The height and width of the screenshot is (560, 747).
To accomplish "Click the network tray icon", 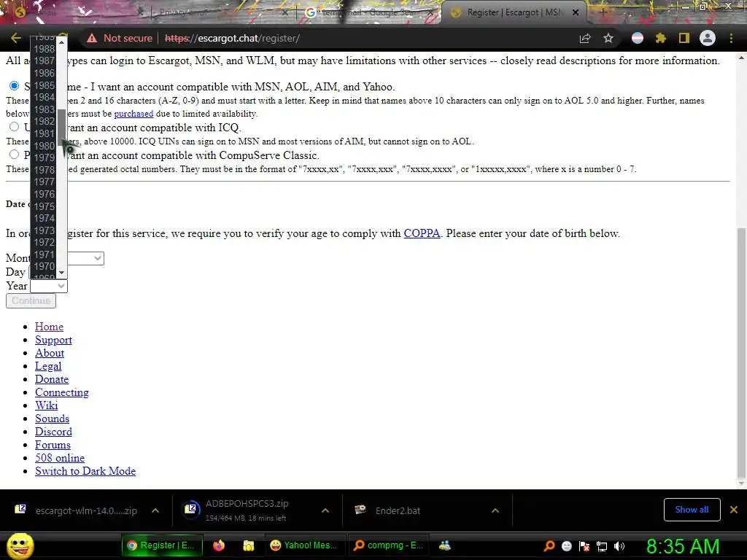I will tap(602, 546).
